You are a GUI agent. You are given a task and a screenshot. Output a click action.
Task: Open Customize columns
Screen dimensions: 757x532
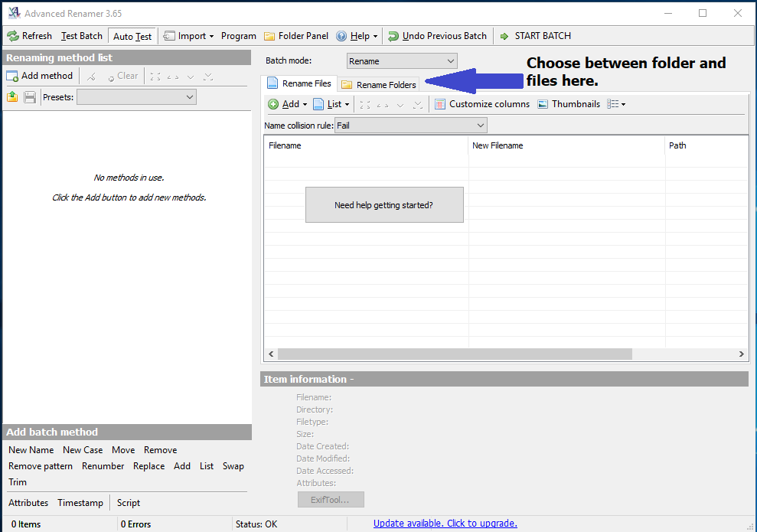(x=482, y=104)
